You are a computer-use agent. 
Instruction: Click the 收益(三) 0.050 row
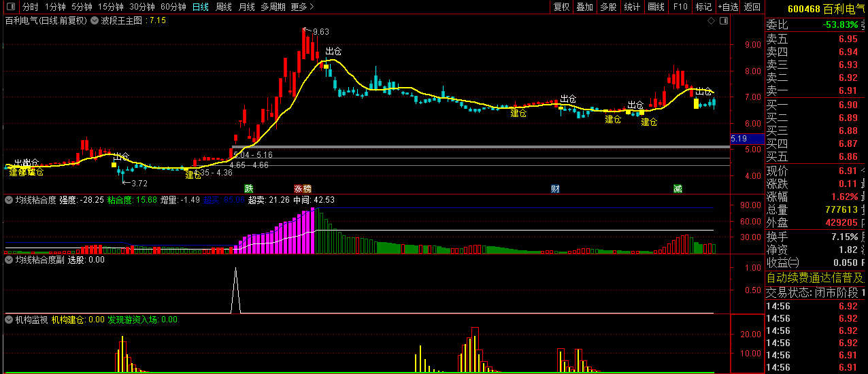(x=816, y=262)
